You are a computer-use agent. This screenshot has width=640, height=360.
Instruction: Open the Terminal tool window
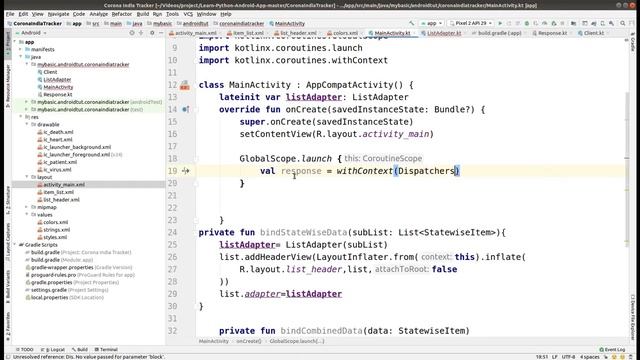point(106,349)
